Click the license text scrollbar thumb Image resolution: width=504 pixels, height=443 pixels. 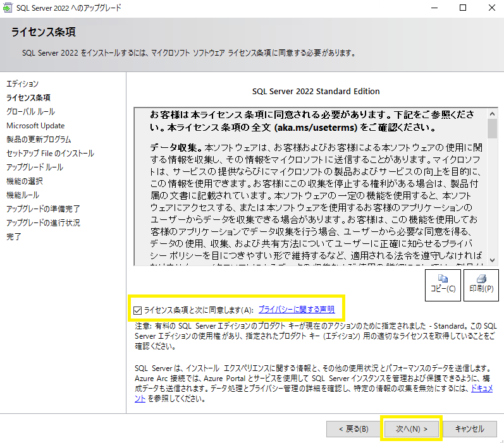492,128
